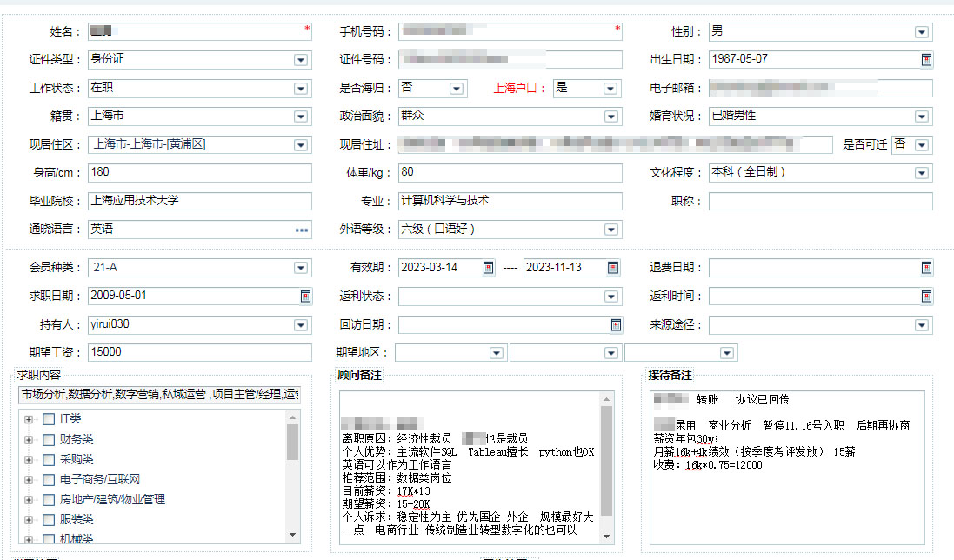Viewport: 954px width, 560px height.
Task: Expand the 电子商务/互联网 tree node
Action: tap(28, 480)
